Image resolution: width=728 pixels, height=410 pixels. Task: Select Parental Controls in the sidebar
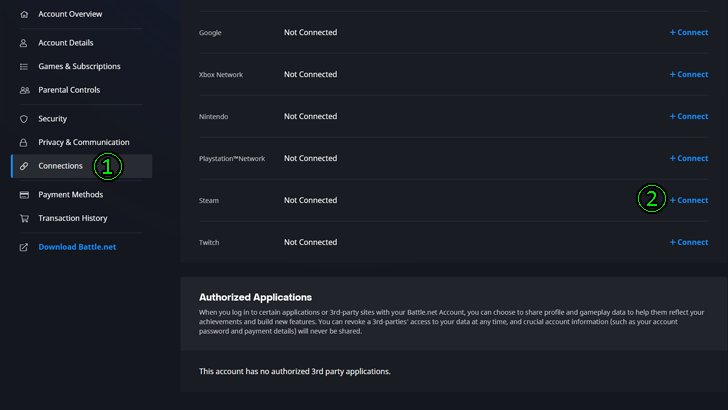[x=69, y=90]
